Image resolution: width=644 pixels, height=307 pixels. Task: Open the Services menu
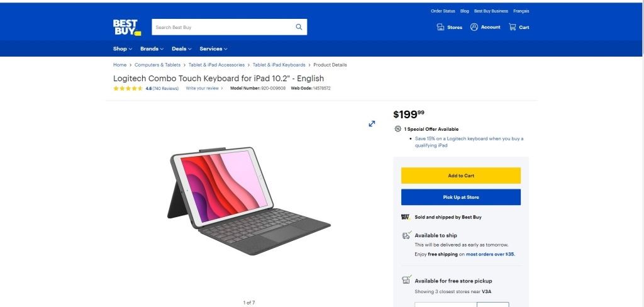point(214,48)
